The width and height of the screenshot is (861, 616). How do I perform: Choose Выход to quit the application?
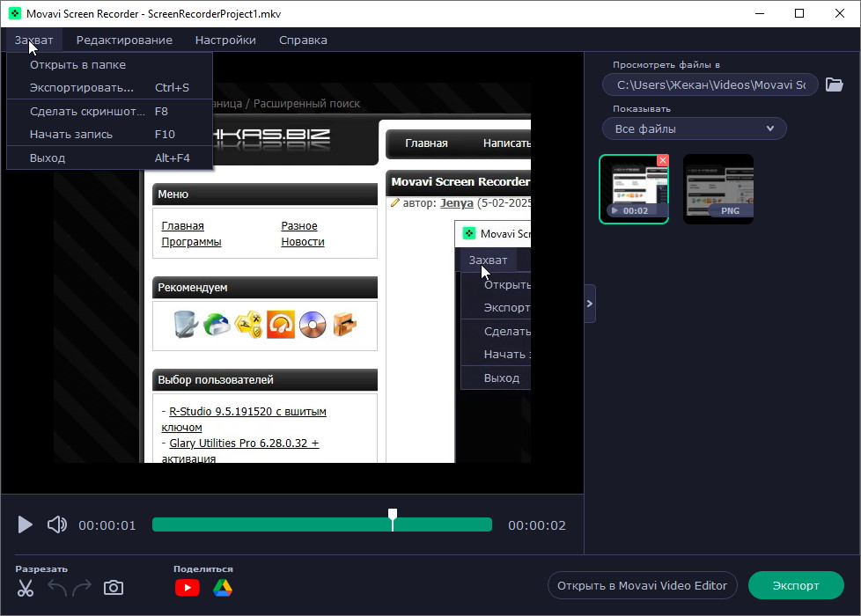109,158
